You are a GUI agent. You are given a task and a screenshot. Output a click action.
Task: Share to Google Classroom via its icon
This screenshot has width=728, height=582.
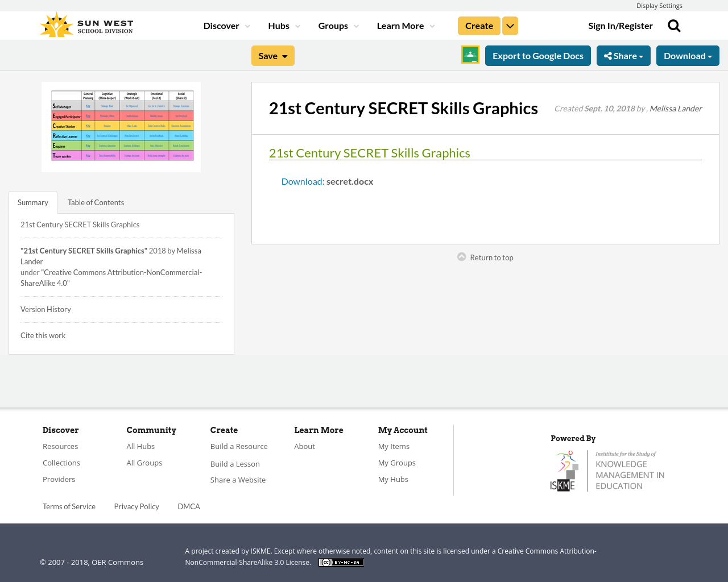pos(470,54)
